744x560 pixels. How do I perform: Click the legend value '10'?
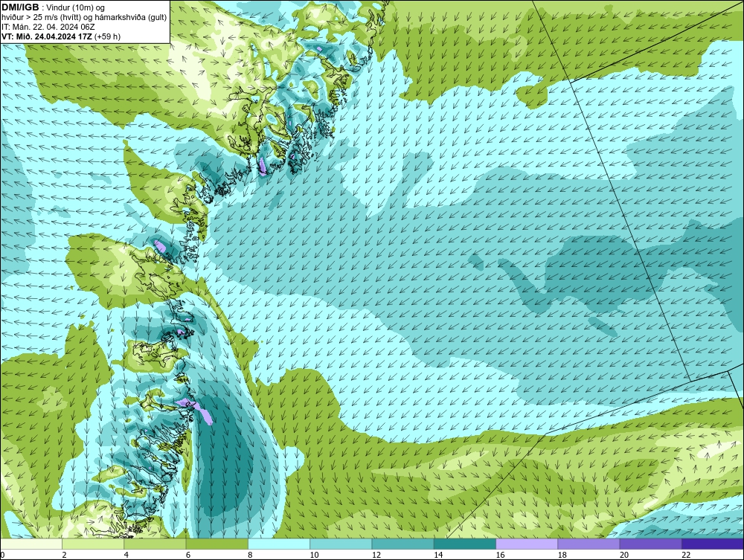coord(314,555)
